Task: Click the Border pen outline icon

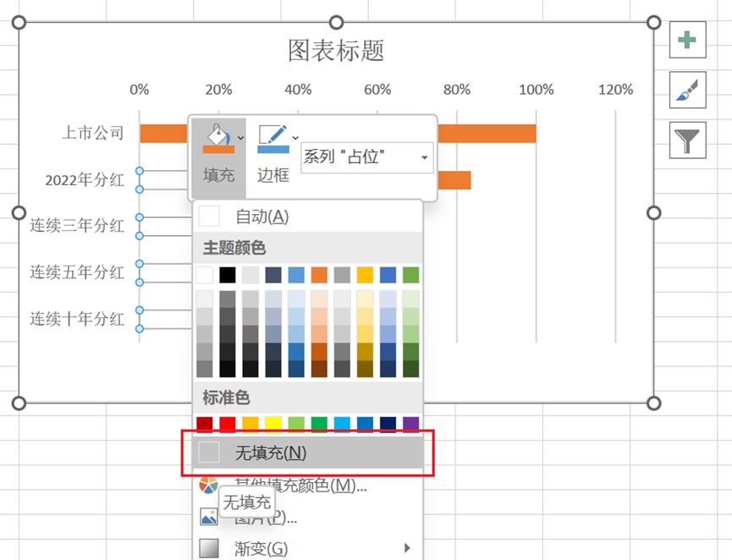Action: [273, 139]
